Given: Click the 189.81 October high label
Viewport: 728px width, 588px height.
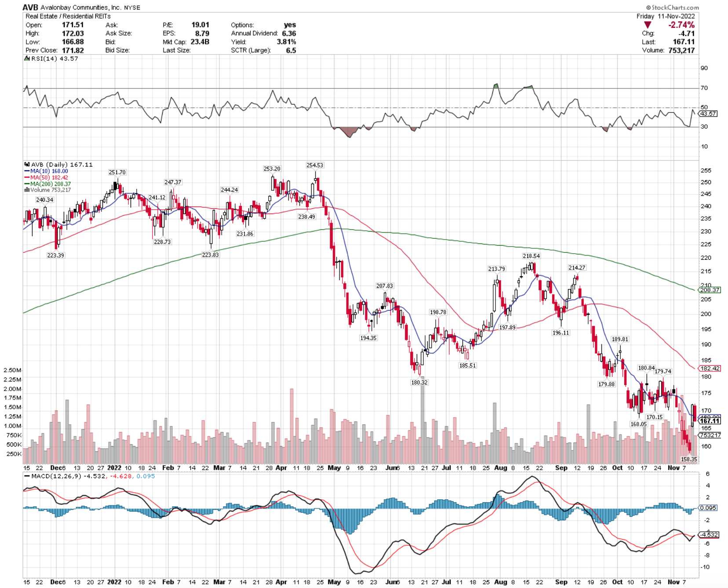Looking at the screenshot, I should tap(620, 339).
